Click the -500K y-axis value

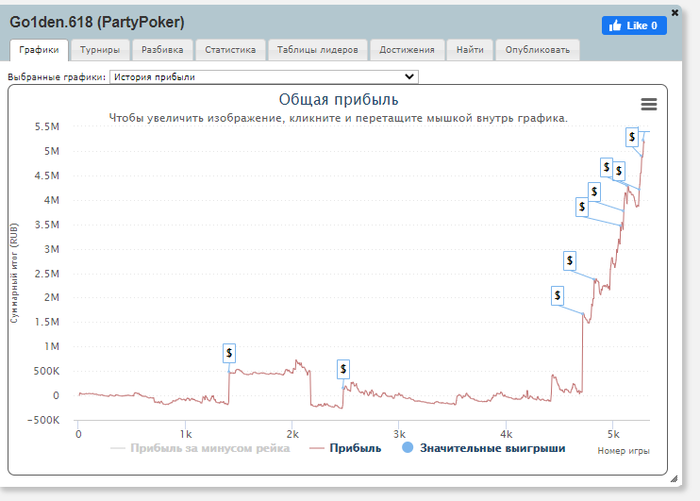[x=44, y=420]
